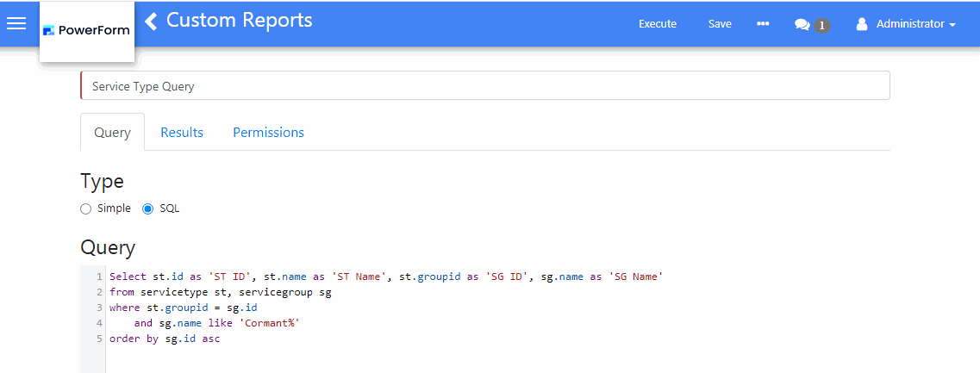The height and width of the screenshot is (373, 980).
Task: Click the Select statement line in editor
Action: 384,277
